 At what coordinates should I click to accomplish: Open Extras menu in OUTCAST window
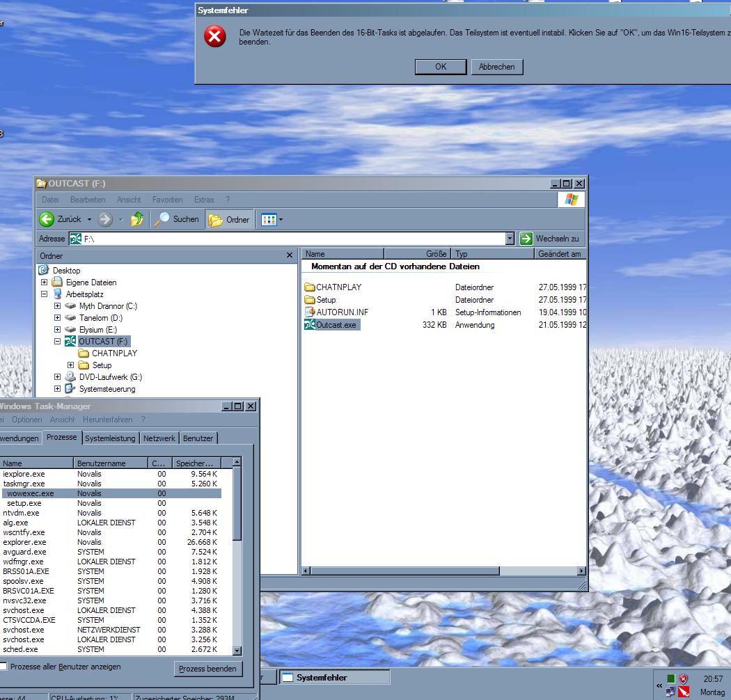click(x=204, y=200)
